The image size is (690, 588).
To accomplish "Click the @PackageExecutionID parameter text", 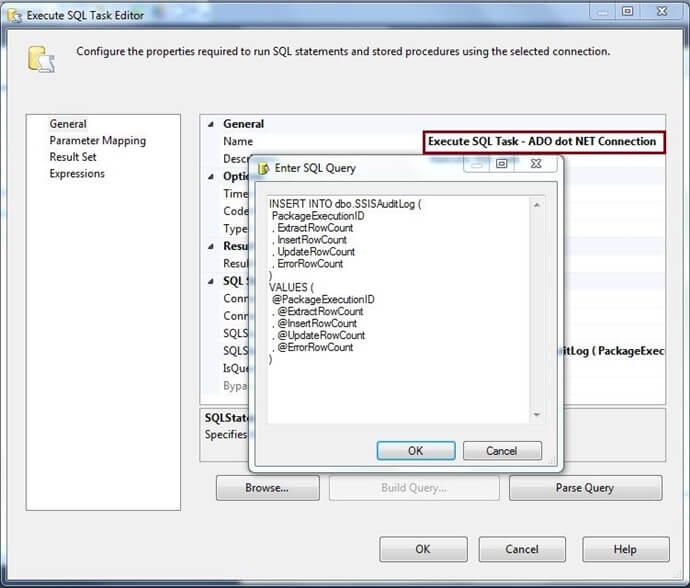I will pyautogui.click(x=323, y=299).
